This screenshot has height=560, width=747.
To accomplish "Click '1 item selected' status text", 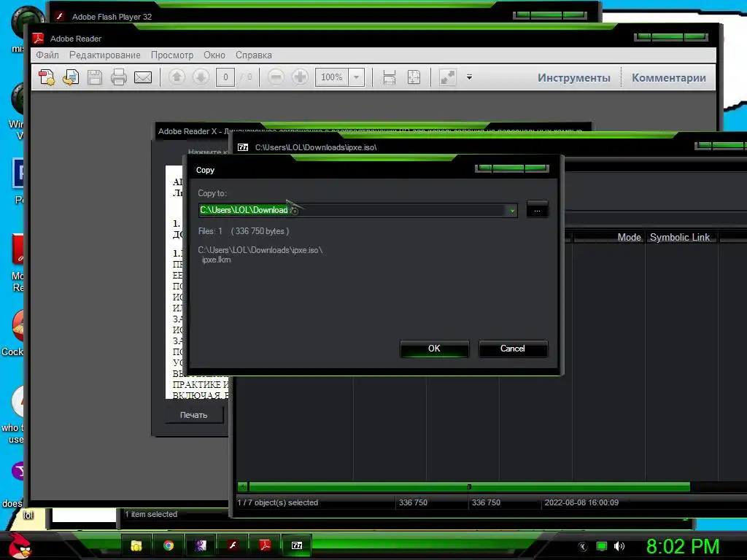I will 151,514.
